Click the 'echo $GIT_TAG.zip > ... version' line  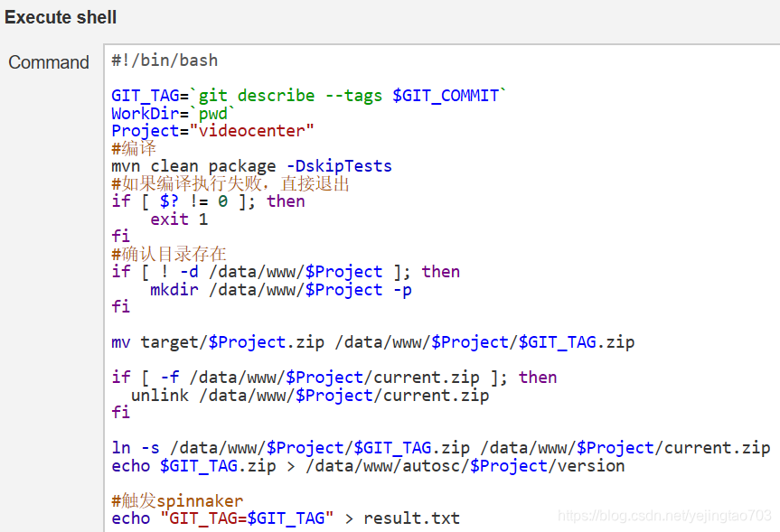(x=368, y=466)
